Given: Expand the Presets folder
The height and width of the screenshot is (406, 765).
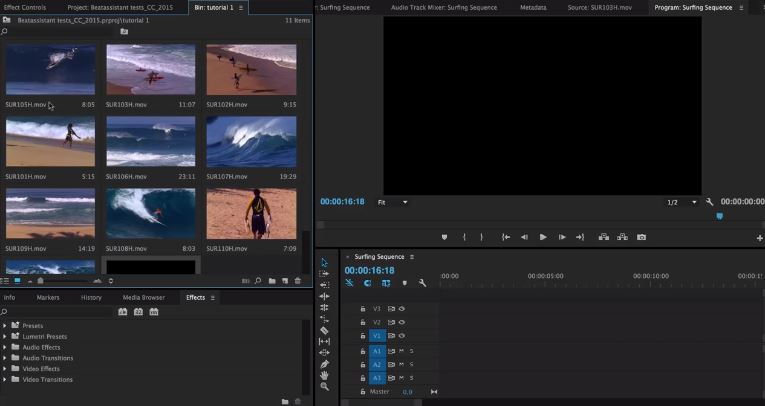Looking at the screenshot, I should tap(5, 325).
